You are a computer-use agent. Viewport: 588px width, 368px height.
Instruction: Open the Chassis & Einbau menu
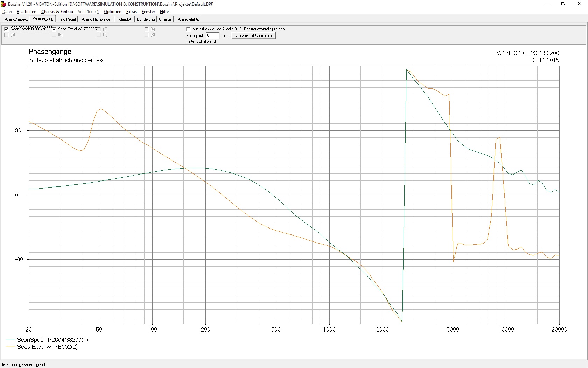(57, 12)
